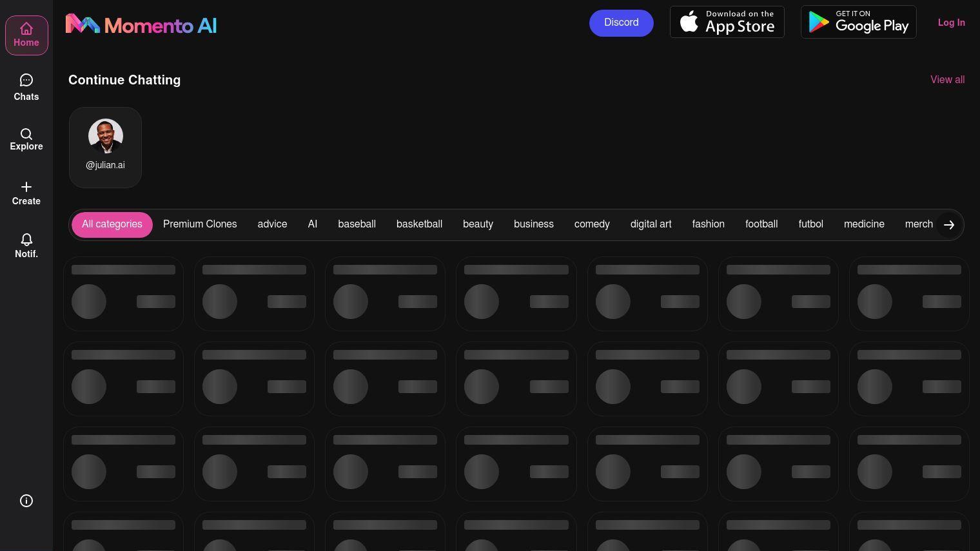Open the Google Play badge
This screenshot has height=551, width=980.
[859, 22]
